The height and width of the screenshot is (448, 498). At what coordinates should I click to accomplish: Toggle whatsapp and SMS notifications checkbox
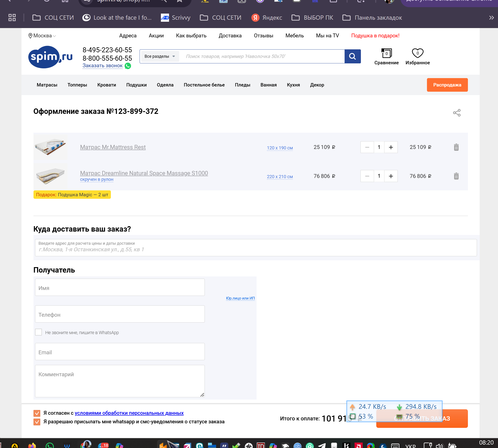[37, 422]
